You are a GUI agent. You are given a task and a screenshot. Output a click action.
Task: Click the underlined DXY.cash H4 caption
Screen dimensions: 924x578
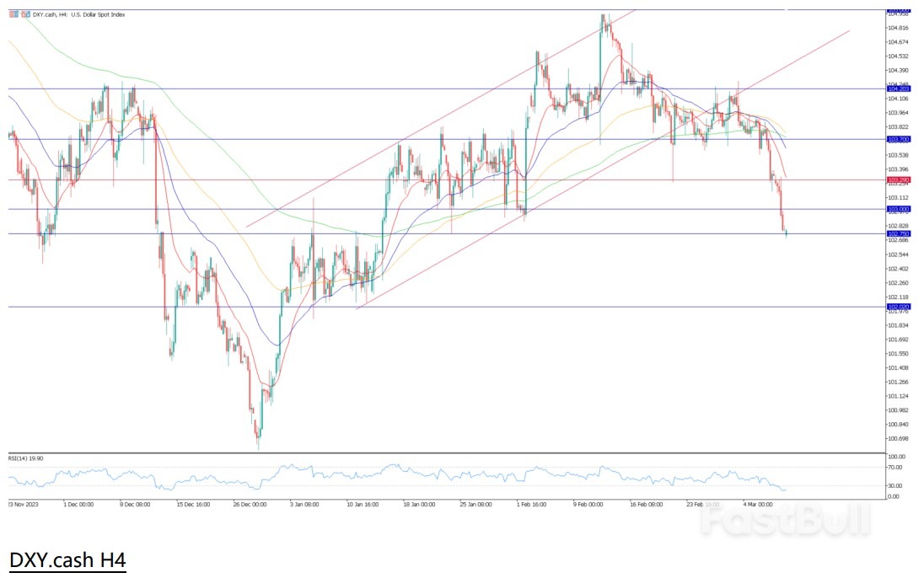click(x=67, y=559)
